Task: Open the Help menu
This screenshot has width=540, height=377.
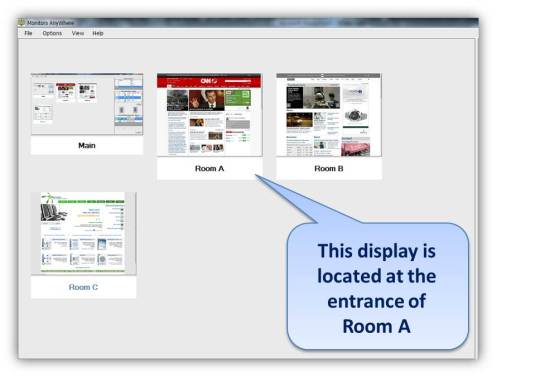Action: pos(98,33)
